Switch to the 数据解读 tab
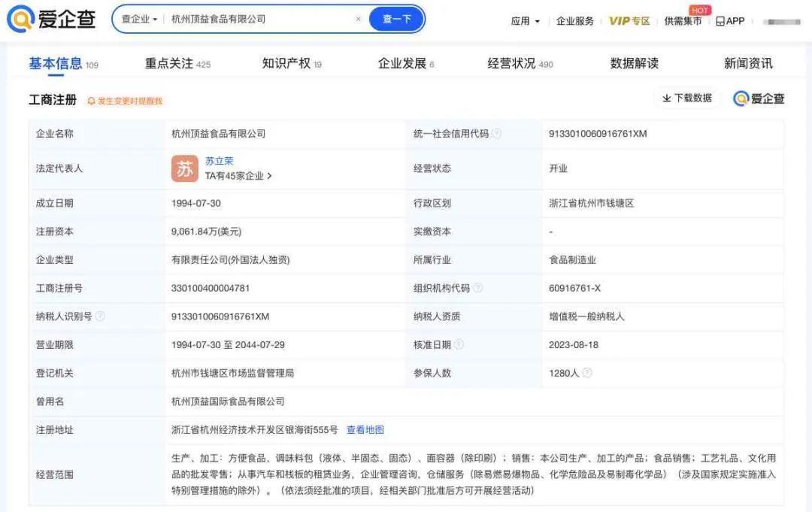This screenshot has width=812, height=512. click(634, 64)
